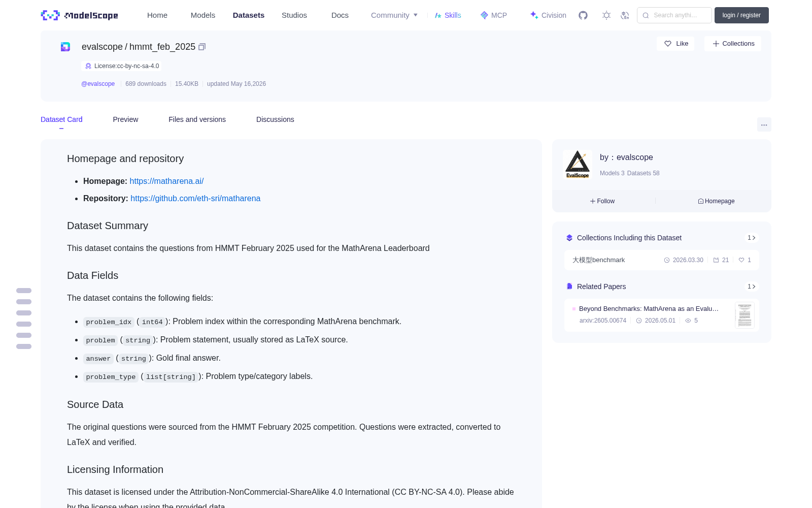Switch to the Preview tab
The image size is (812, 508).
coord(125,119)
